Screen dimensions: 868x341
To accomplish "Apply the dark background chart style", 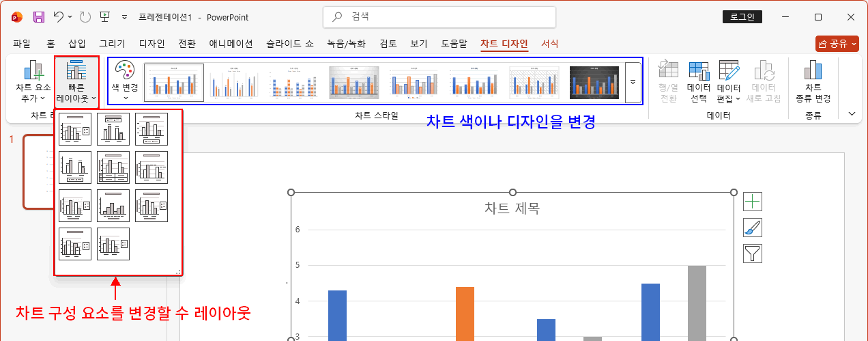I will pos(594,83).
